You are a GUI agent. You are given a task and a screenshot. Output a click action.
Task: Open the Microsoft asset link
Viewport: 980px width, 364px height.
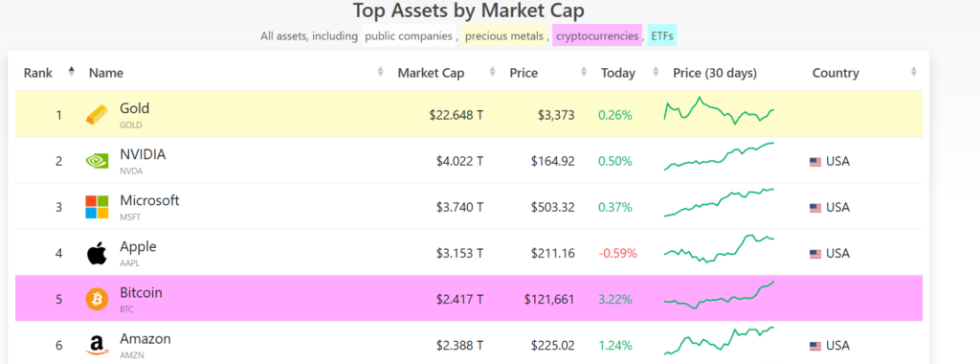point(149,201)
